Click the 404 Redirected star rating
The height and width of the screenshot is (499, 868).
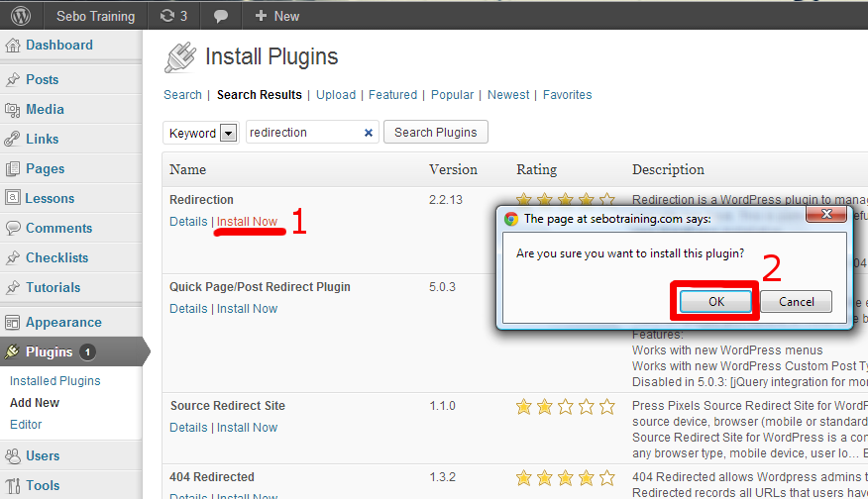(565, 477)
